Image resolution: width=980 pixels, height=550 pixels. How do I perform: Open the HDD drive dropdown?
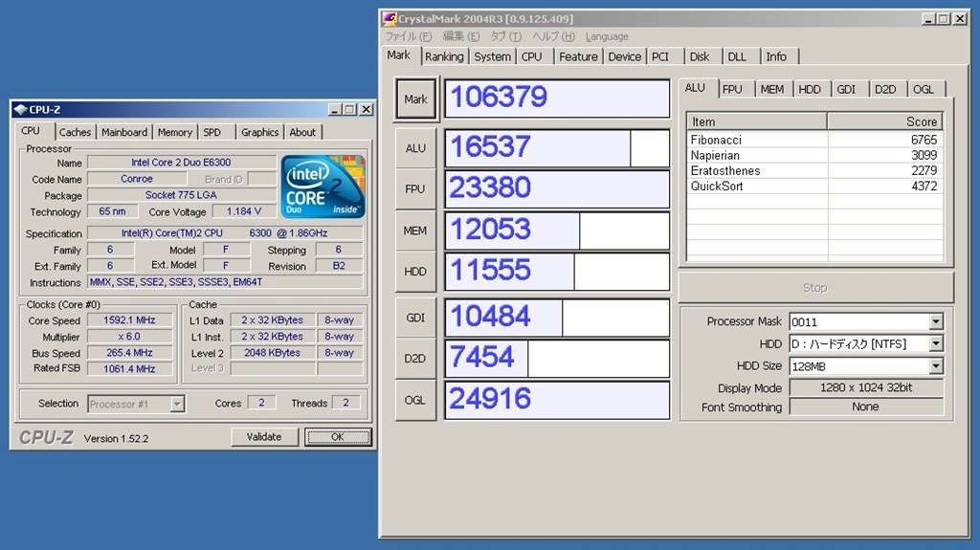tap(936, 343)
